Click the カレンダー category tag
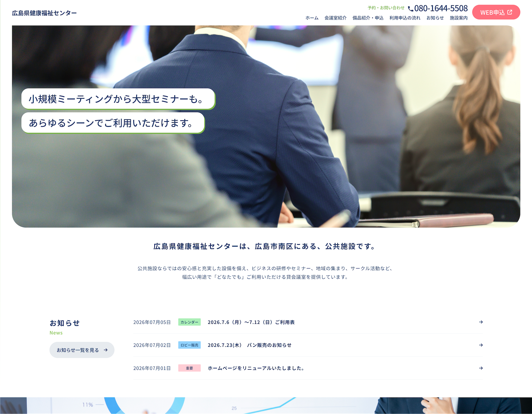The height and width of the screenshot is (414, 532). click(x=189, y=322)
